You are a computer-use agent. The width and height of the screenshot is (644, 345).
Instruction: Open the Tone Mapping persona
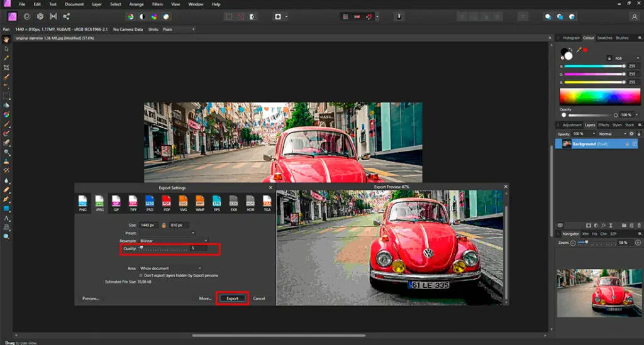(x=53, y=16)
